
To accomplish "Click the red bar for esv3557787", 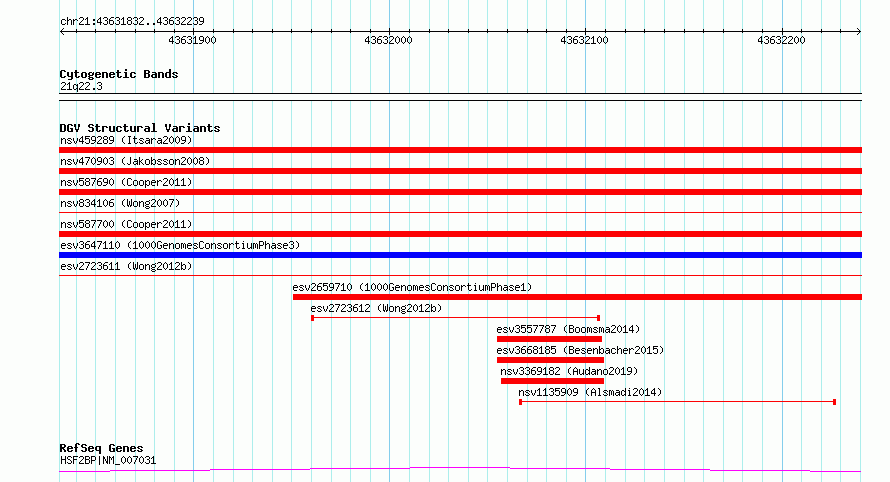I will (549, 339).
